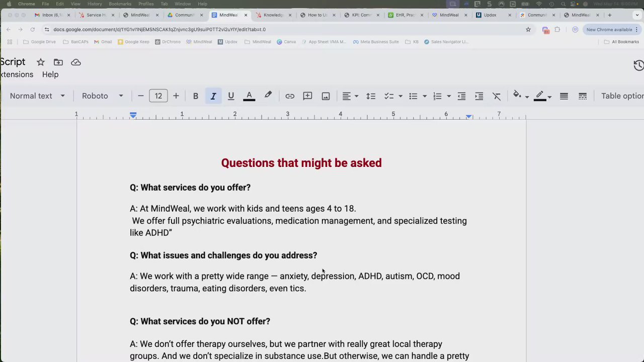The image size is (644, 362).
Task: Expand bulleted list style arrow
Action: pos(425,96)
